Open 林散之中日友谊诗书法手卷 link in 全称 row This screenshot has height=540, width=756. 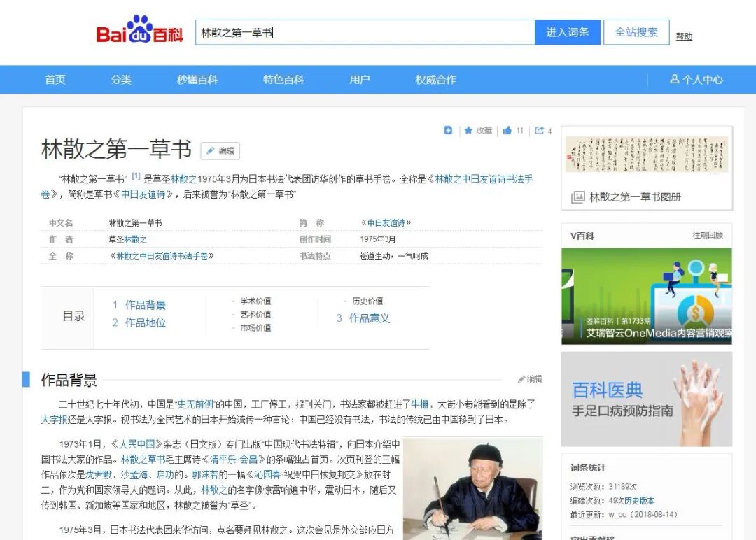[x=162, y=255]
